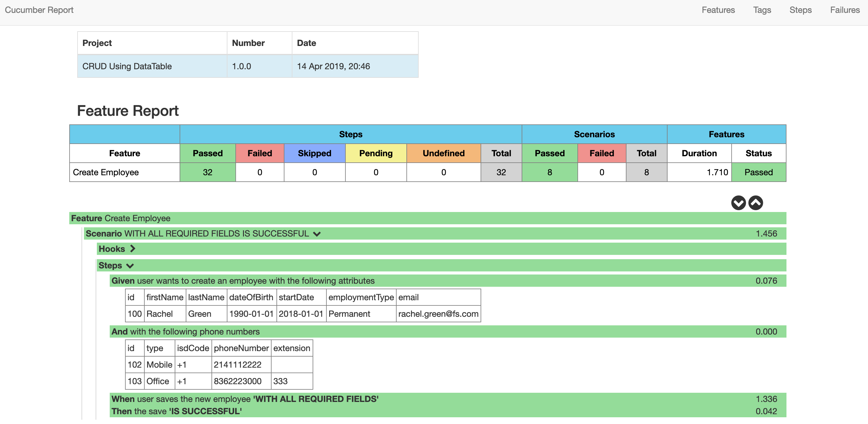This screenshot has width=868, height=424.
Task: Click the And step about phone numbers
Action: 186,331
